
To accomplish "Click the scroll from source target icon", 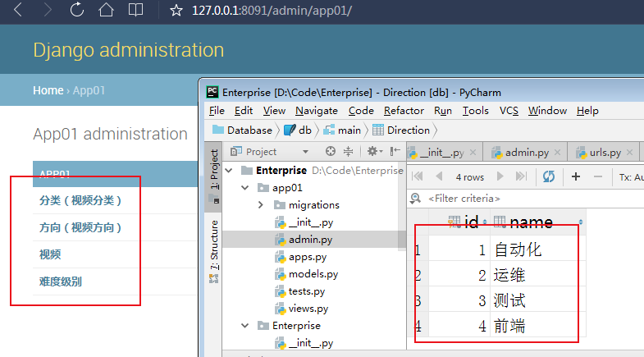I will (331, 152).
